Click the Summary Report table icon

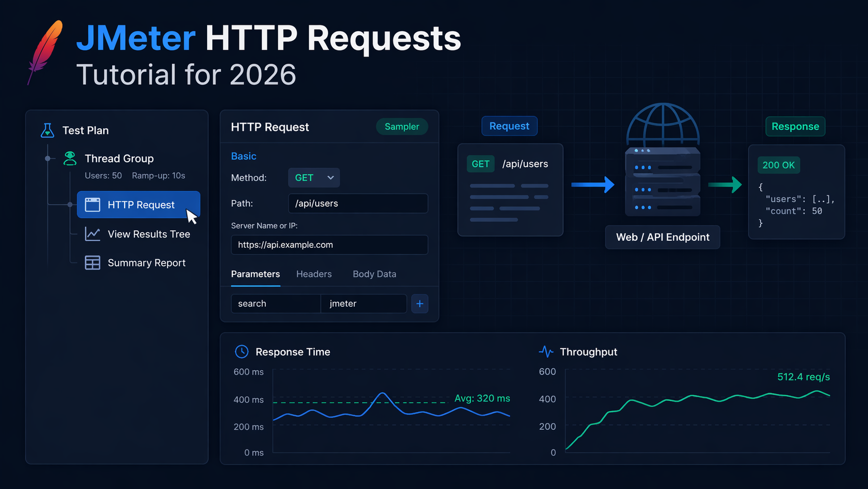(92, 262)
